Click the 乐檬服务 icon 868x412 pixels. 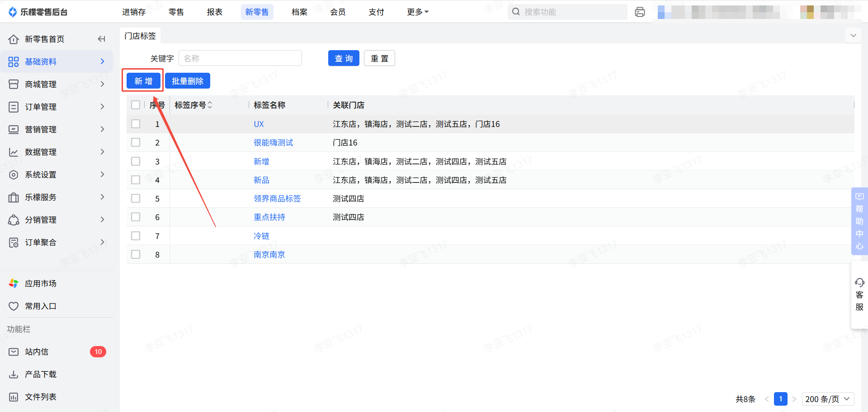coord(14,197)
